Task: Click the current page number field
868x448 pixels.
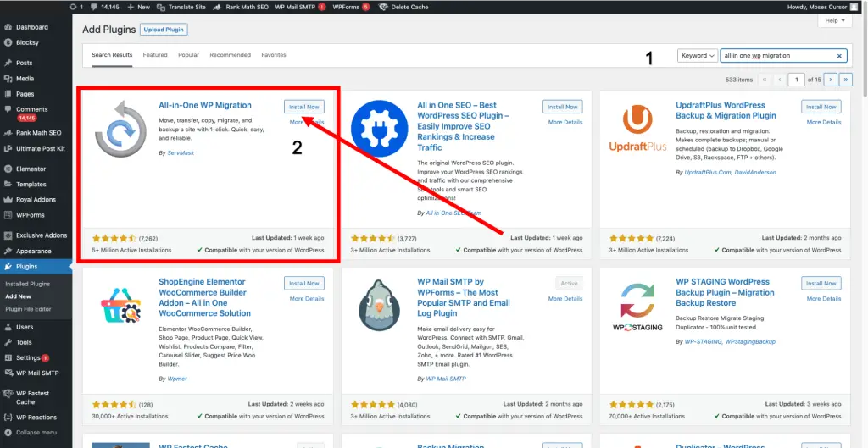Action: click(796, 80)
